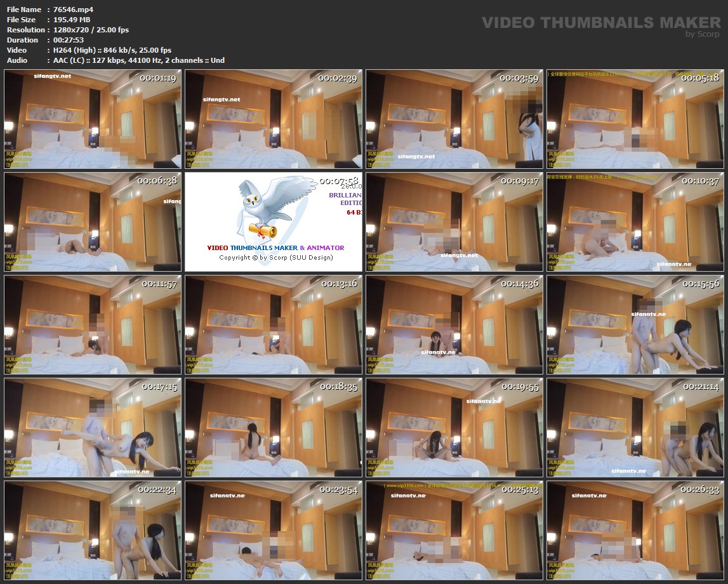Click the "Video Thumbnails Maker & Animator" title
The height and width of the screenshot is (584, 728).
pyautogui.click(x=275, y=248)
